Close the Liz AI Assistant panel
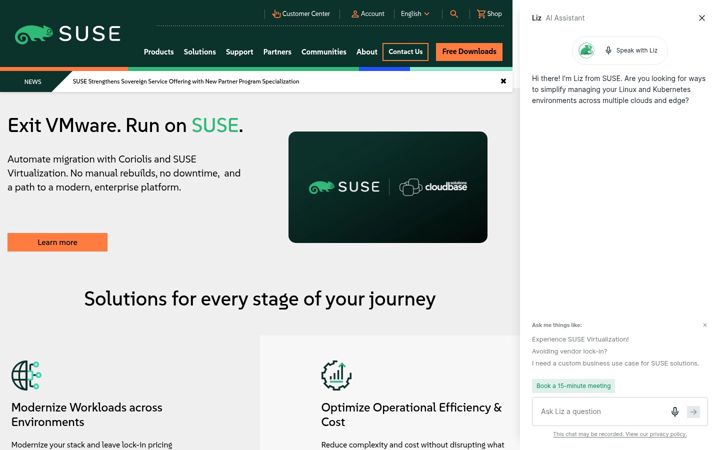The image size is (720, 450). (702, 18)
